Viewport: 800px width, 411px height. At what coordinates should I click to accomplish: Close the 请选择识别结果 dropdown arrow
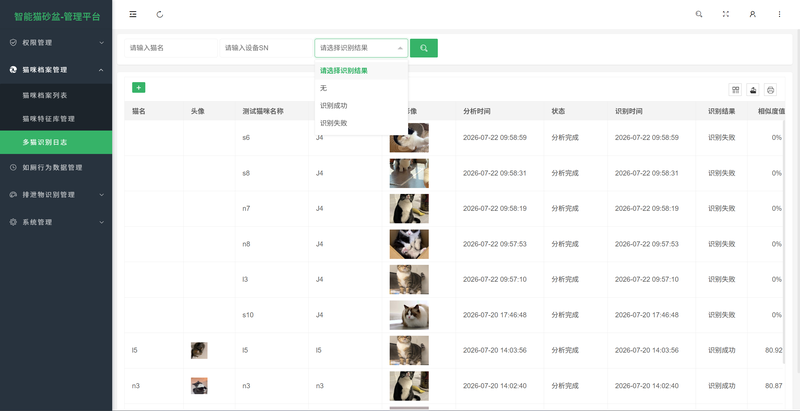pyautogui.click(x=400, y=48)
